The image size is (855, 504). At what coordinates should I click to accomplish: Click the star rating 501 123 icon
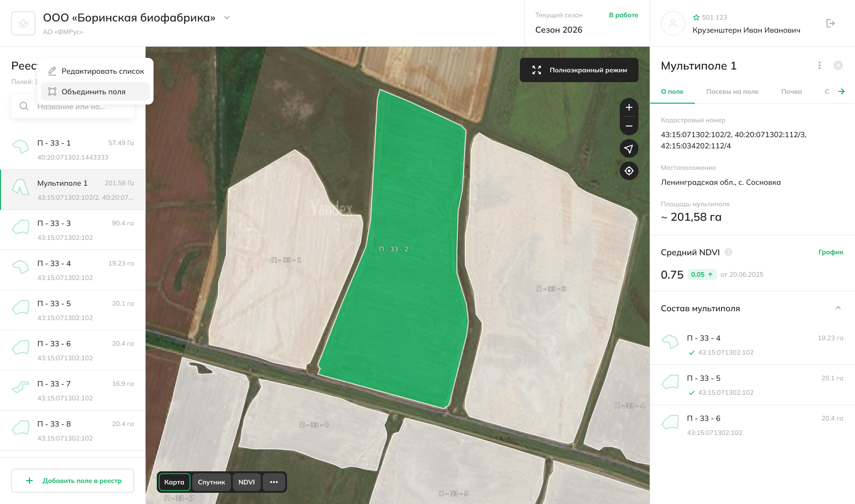(x=696, y=17)
